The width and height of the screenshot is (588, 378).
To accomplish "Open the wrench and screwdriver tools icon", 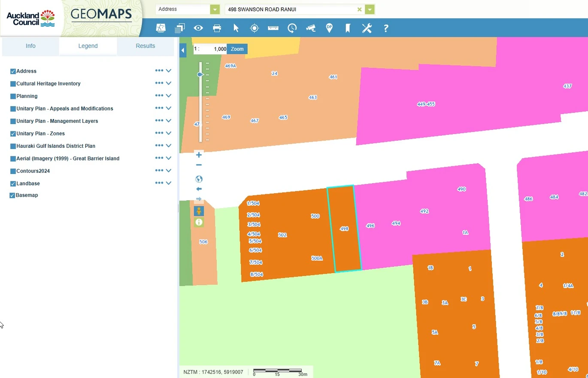I will 367,28.
